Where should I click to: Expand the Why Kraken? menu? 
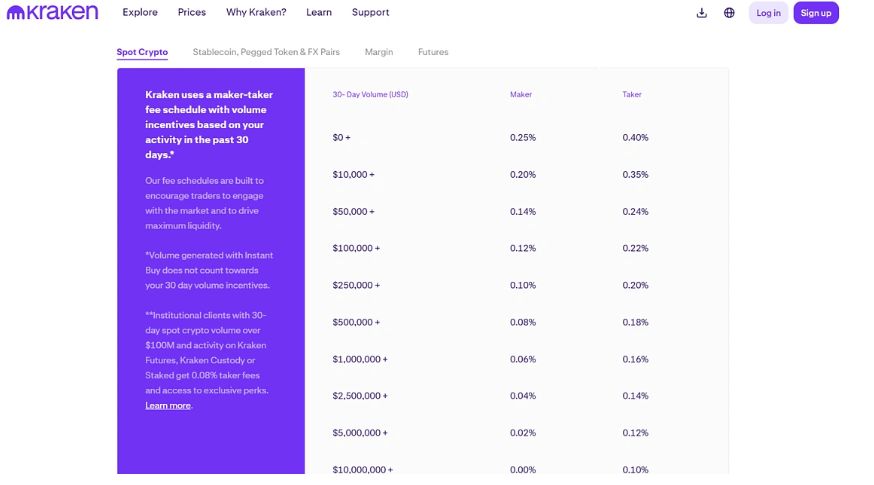pyautogui.click(x=256, y=13)
